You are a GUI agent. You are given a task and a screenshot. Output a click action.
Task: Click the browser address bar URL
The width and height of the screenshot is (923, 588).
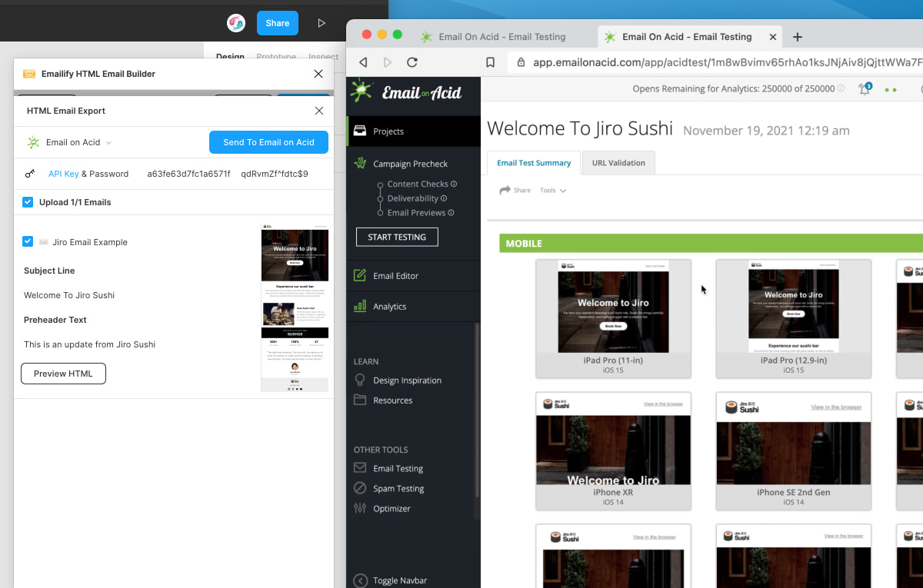727,62
